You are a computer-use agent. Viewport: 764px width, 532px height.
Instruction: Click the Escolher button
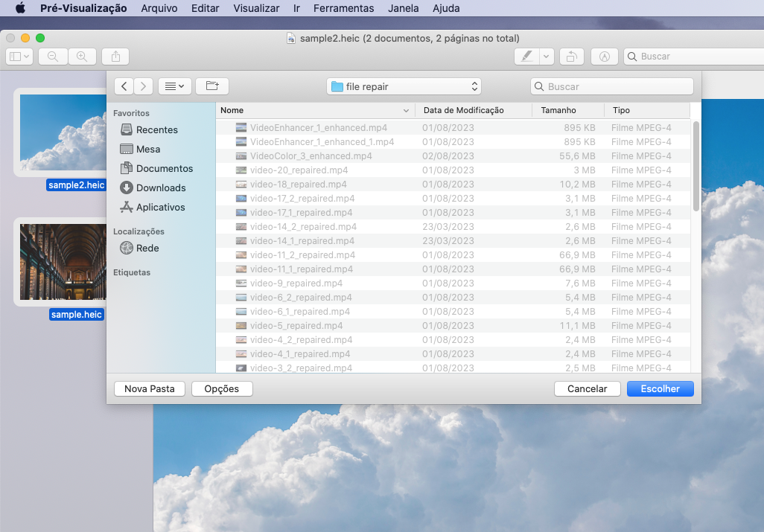click(x=660, y=388)
